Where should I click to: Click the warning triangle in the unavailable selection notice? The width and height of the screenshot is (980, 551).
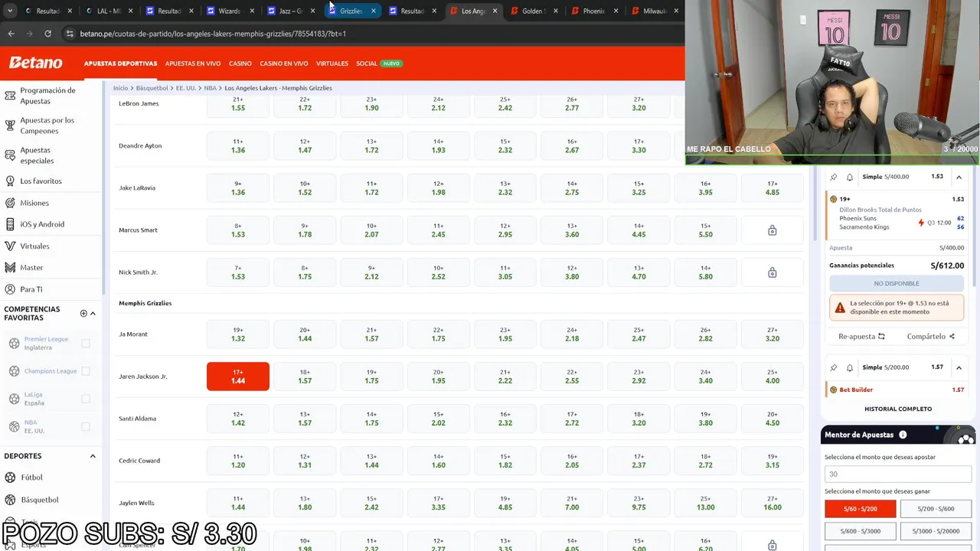840,308
